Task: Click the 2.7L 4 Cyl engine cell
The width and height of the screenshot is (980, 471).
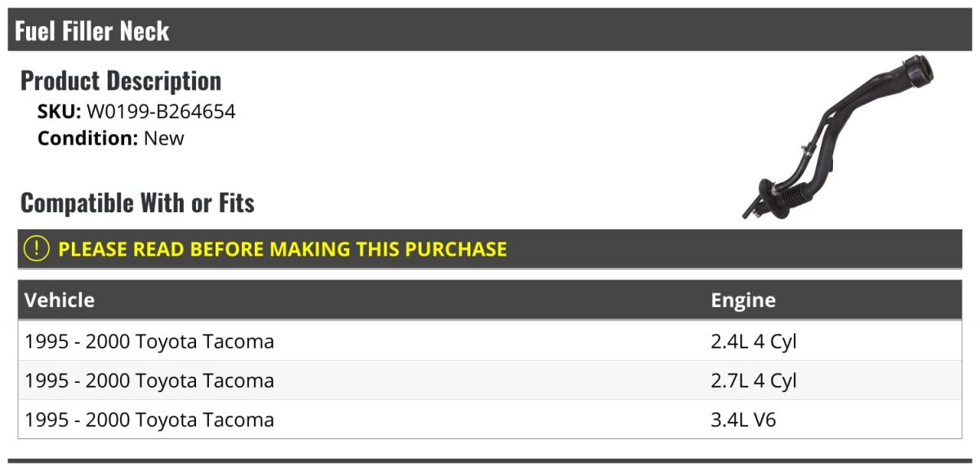Action: click(x=754, y=380)
